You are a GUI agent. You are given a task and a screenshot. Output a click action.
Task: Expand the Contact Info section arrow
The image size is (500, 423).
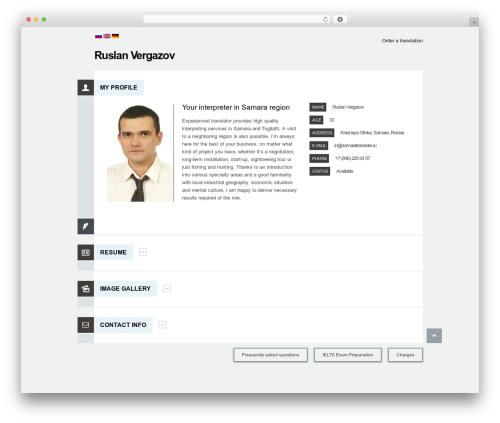[162, 325]
